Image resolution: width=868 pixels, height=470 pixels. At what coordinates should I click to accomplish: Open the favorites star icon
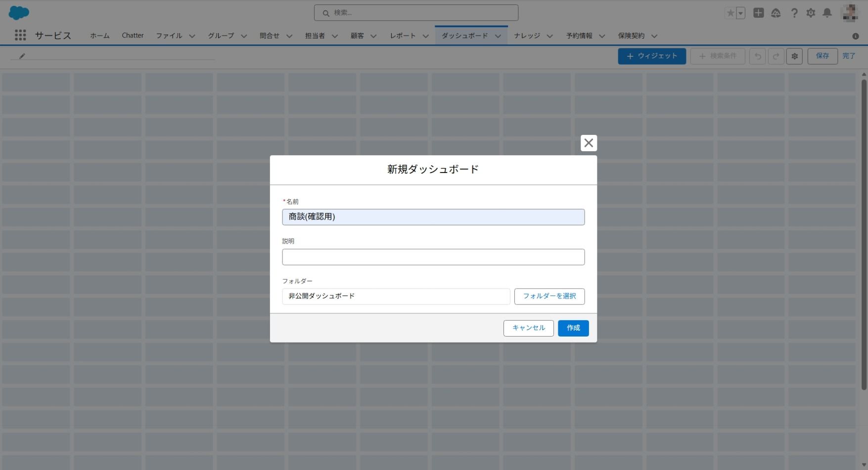730,13
